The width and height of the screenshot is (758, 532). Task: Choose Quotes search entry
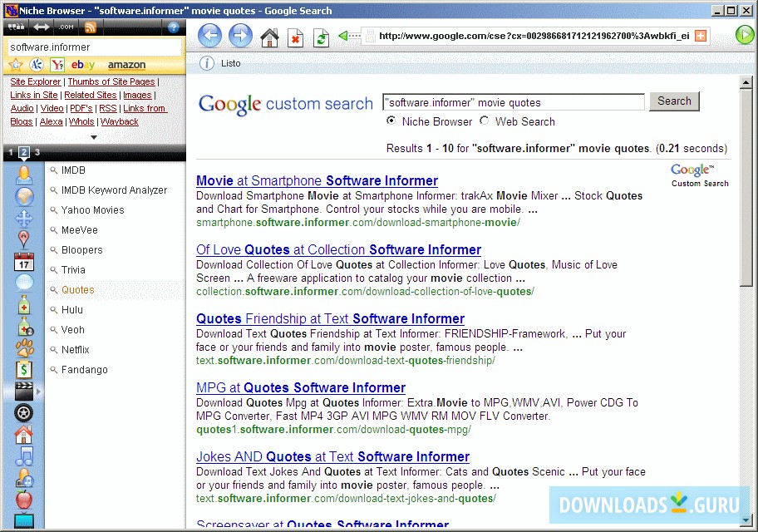point(78,290)
